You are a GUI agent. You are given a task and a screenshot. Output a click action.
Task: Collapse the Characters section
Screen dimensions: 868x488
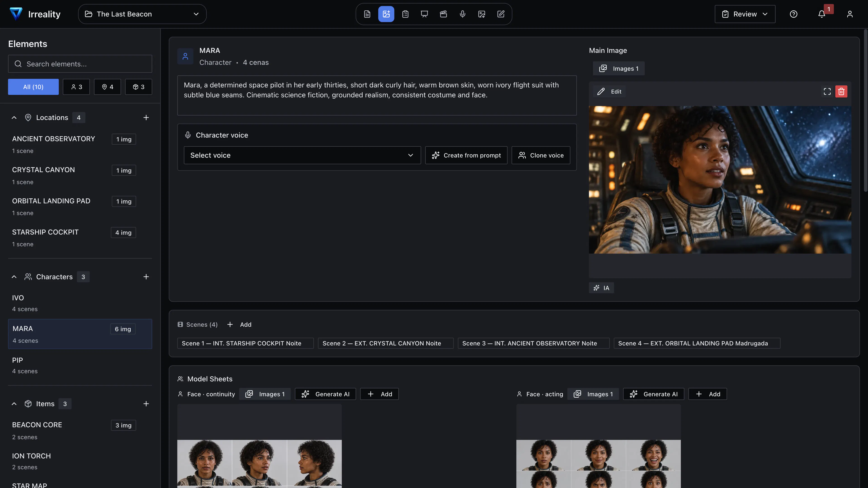click(x=14, y=277)
